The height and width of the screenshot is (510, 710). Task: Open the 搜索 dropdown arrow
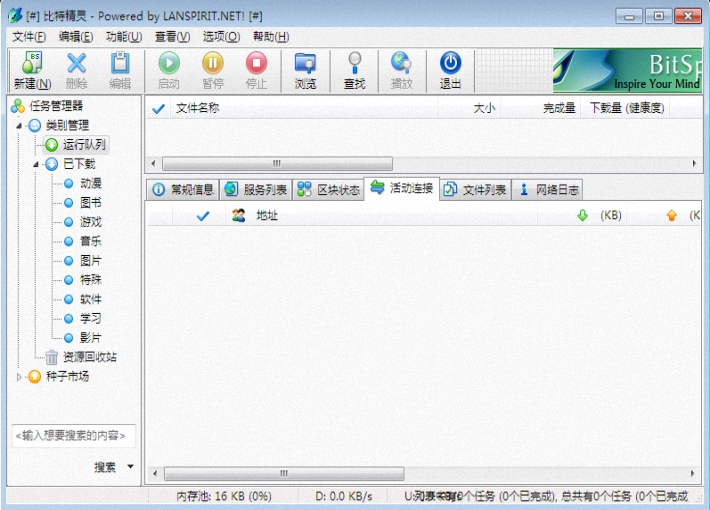130,467
